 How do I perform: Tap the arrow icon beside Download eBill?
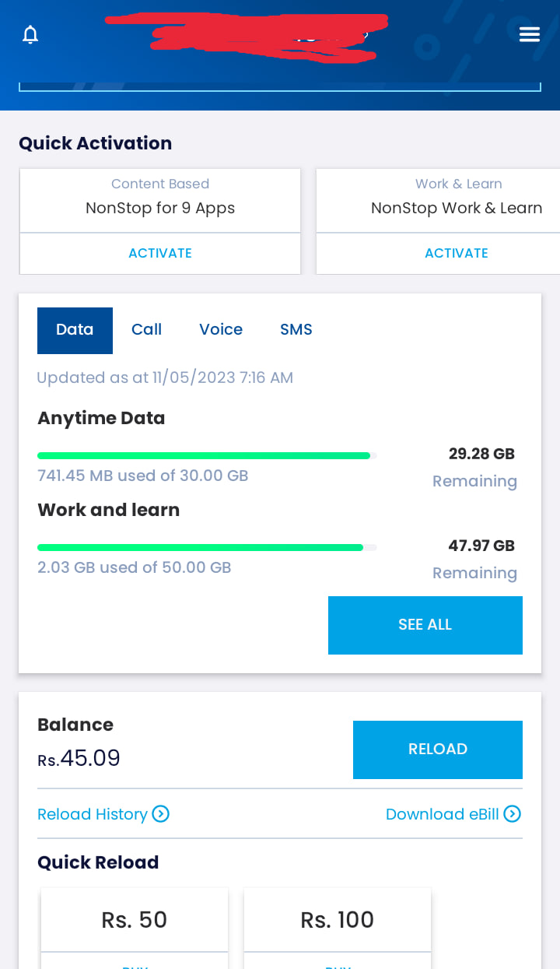coord(513,814)
